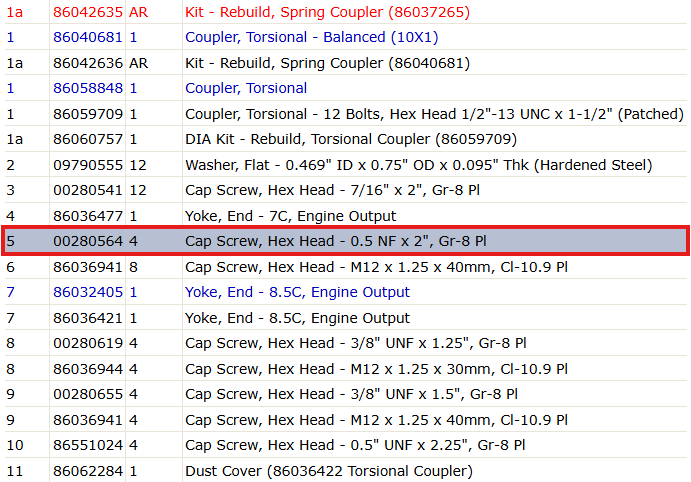Image resolution: width=691 pixels, height=482 pixels.
Task: Select highlighted row with part 00280564
Action: click(x=346, y=241)
